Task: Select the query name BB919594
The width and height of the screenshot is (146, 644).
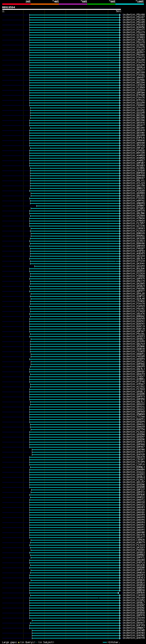Action: pos(8,8)
